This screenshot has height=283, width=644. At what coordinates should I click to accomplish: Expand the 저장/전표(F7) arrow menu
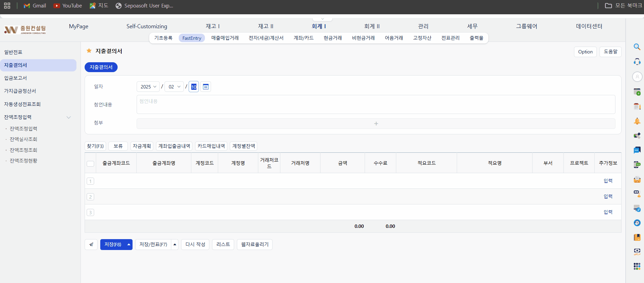click(175, 245)
